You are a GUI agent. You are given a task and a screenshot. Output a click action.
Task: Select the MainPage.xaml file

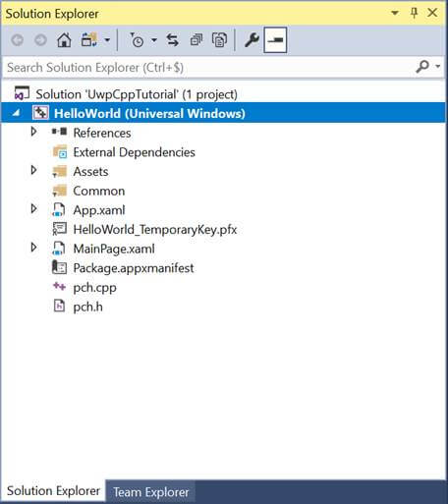pyautogui.click(x=114, y=249)
